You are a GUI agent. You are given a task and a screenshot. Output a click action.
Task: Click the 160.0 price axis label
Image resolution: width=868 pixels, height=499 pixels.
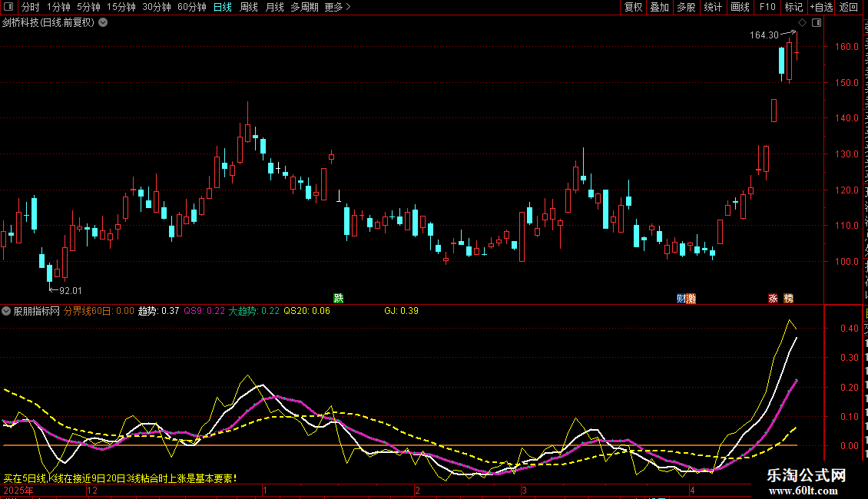(847, 47)
